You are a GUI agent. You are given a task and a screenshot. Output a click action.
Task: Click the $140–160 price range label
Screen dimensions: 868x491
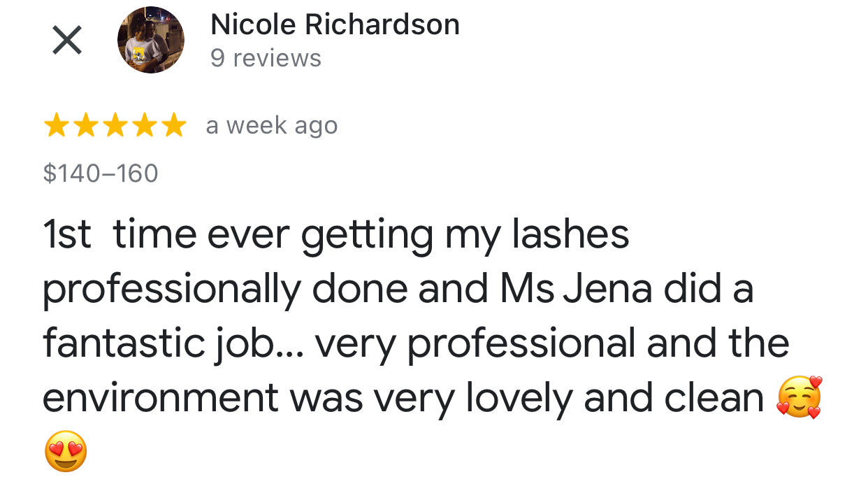[x=101, y=173]
